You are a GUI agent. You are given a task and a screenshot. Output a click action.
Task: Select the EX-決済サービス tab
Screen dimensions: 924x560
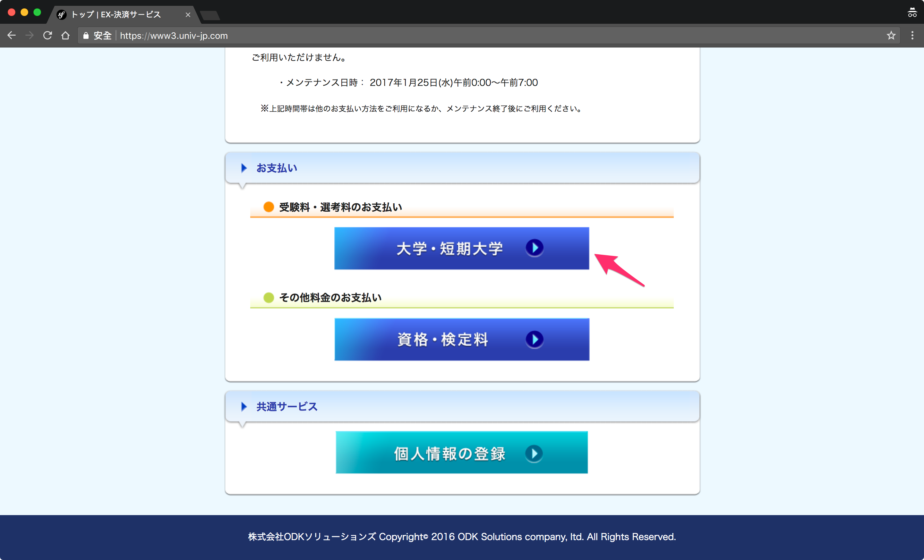click(x=116, y=15)
